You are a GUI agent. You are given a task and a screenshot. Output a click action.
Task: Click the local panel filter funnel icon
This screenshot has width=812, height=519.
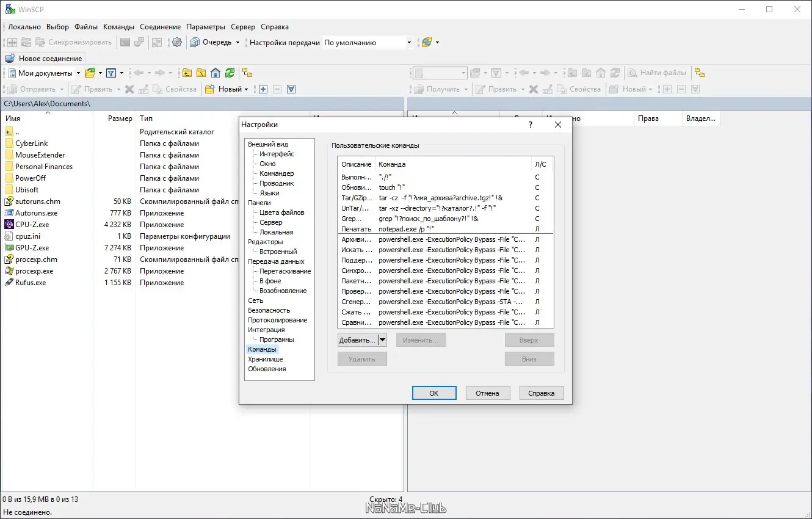click(111, 73)
